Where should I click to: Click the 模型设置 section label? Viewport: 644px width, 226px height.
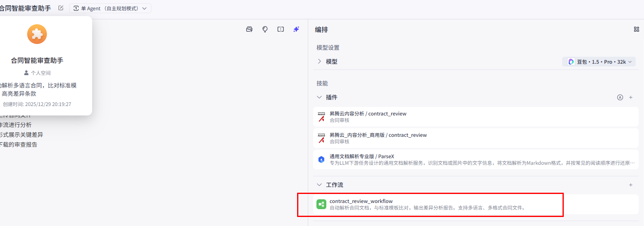pos(328,48)
